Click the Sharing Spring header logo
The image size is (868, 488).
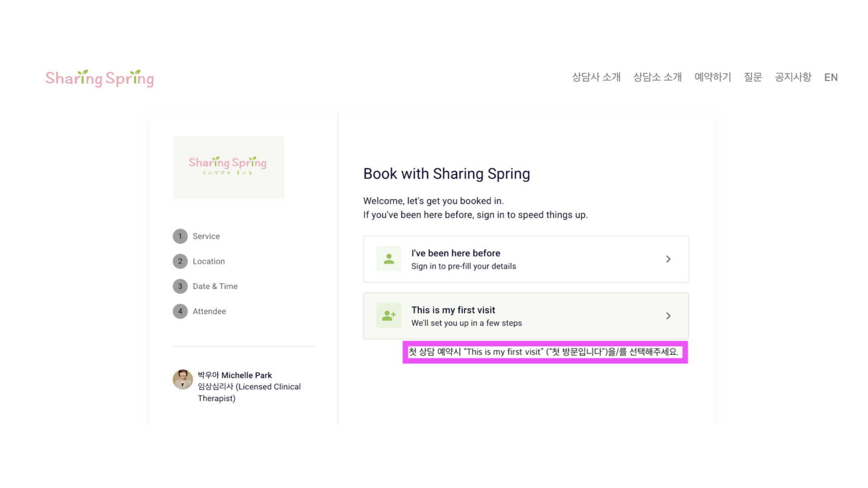click(100, 78)
